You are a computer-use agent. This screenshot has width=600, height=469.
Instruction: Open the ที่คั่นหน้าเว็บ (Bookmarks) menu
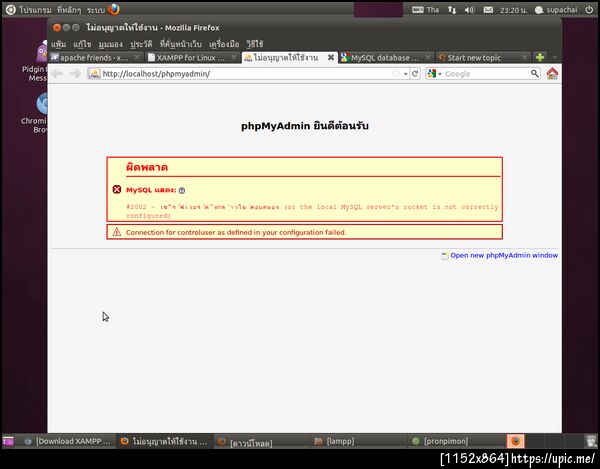[181, 44]
